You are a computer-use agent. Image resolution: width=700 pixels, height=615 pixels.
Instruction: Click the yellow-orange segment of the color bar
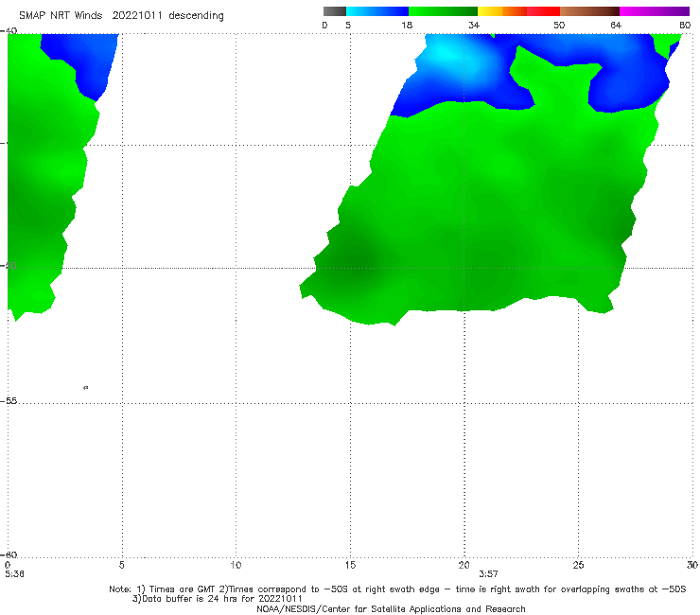502,11
